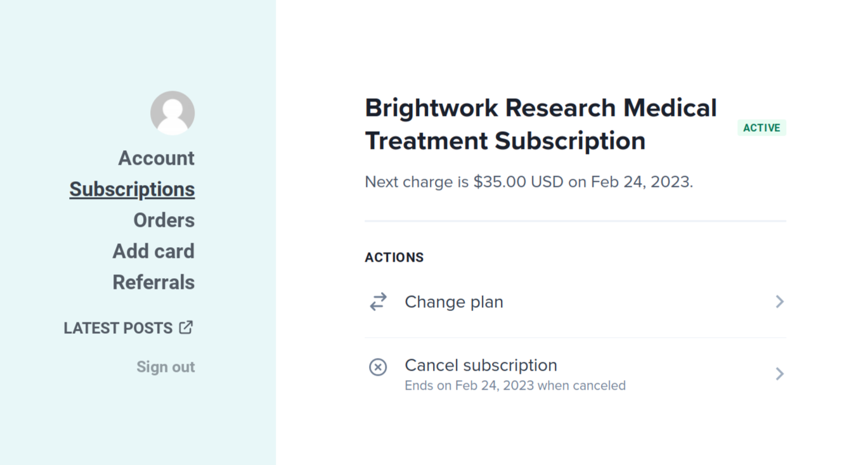Click the 'Ends on Feb 24, 2023' subtext
The width and height of the screenshot is (868, 465).
(x=515, y=385)
